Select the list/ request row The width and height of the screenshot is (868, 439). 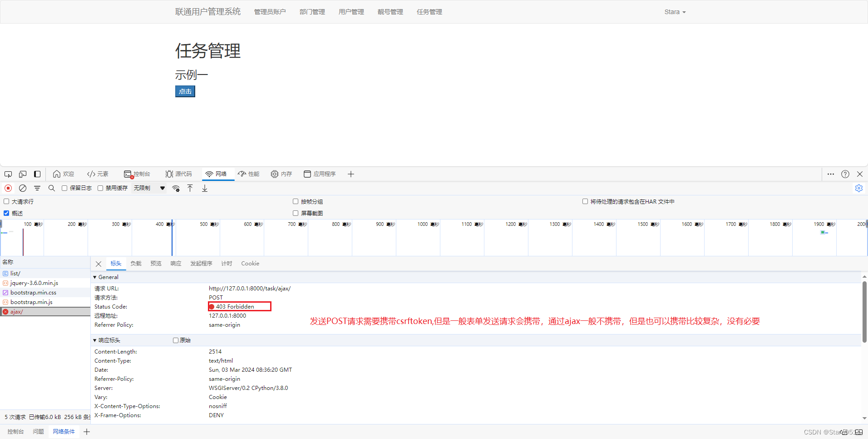click(45, 274)
